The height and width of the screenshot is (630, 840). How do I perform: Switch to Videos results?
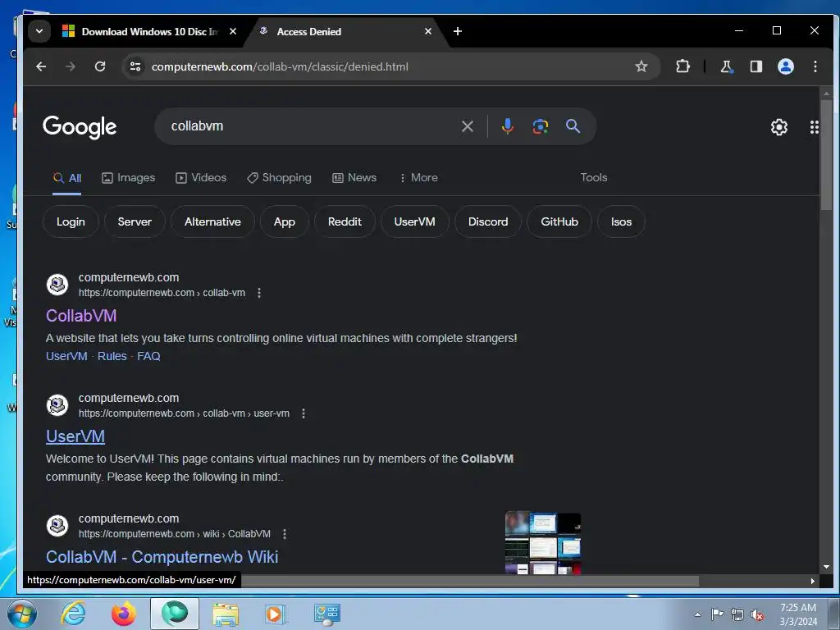(201, 178)
